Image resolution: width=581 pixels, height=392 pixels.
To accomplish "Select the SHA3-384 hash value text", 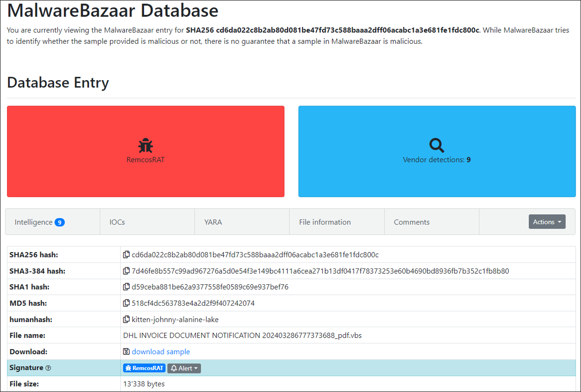I will 320,271.
